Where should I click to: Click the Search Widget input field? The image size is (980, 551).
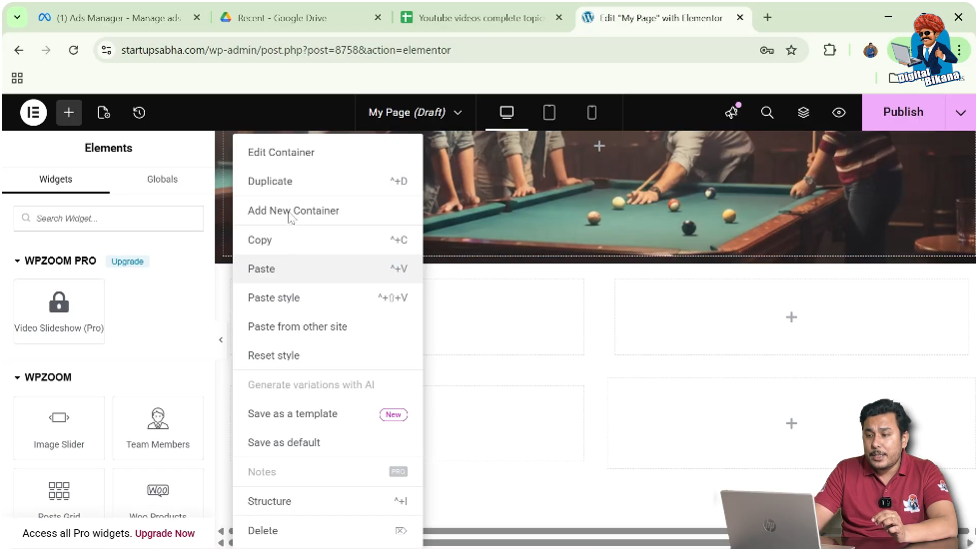pyautogui.click(x=109, y=219)
